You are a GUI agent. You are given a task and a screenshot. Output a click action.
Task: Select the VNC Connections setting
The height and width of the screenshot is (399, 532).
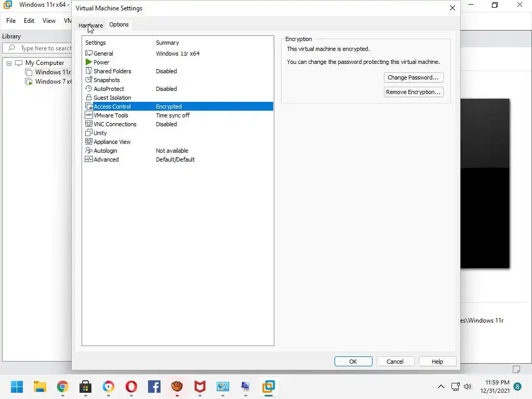click(179, 124)
